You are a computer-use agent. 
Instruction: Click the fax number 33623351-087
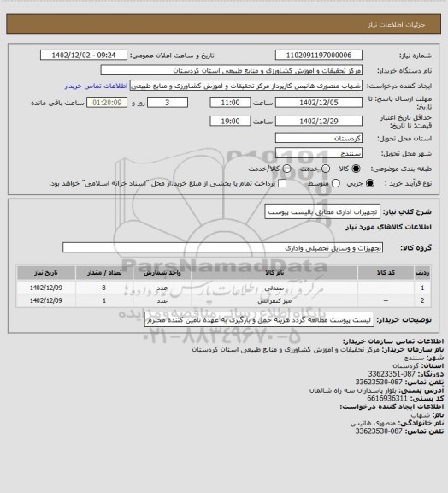(x=392, y=374)
